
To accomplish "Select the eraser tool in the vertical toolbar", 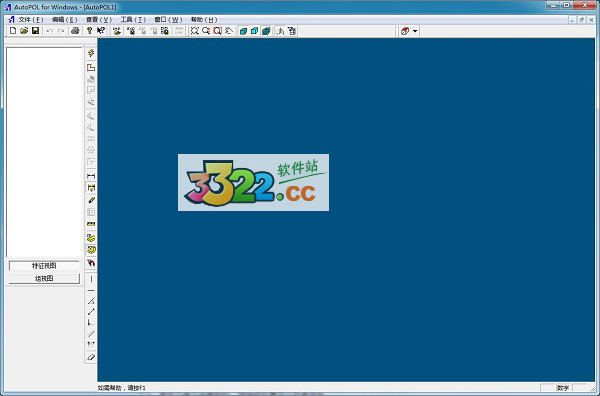I will [x=91, y=357].
